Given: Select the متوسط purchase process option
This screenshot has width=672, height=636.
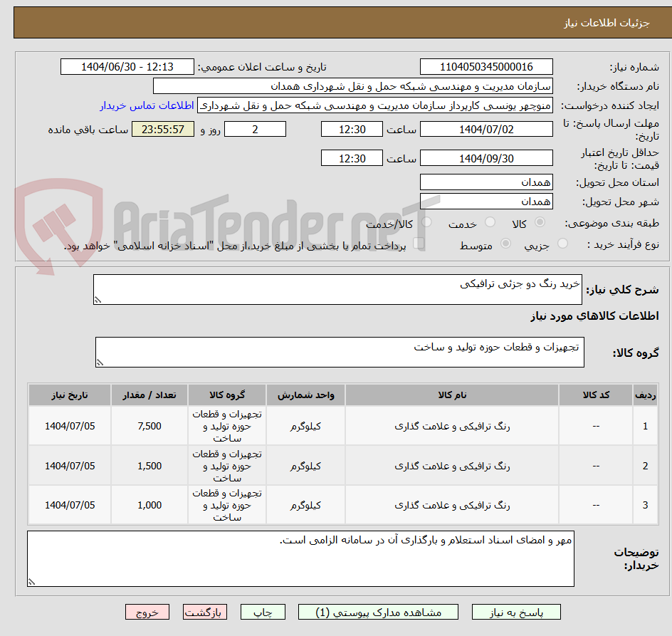Looking at the screenshot, I should 505,243.
